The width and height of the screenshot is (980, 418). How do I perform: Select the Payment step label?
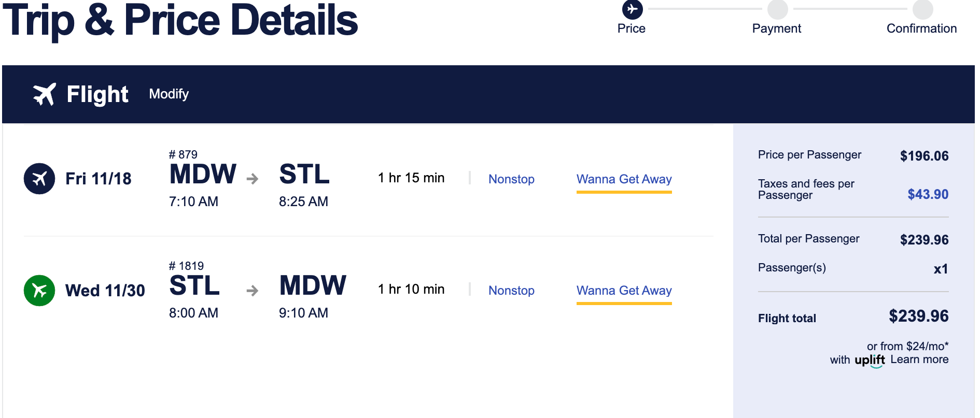(776, 28)
